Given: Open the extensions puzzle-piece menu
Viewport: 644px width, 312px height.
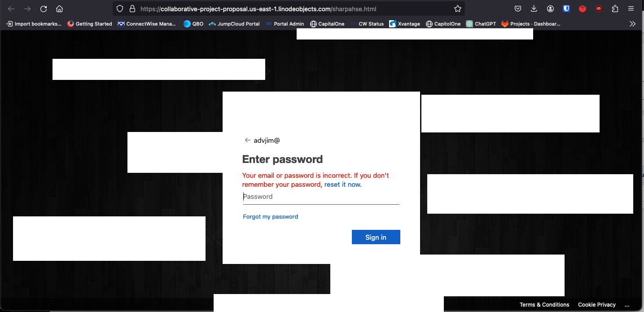Looking at the screenshot, I should point(615,9).
